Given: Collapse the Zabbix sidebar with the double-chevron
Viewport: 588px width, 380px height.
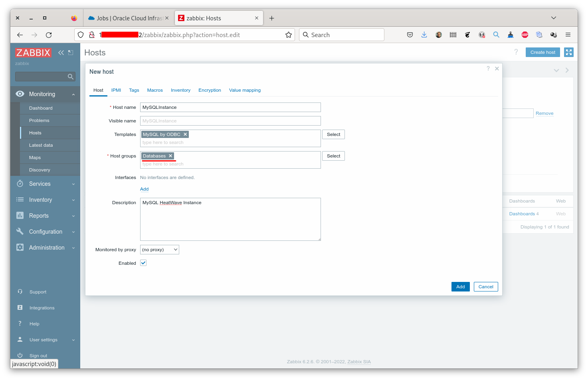Looking at the screenshot, I should click(x=61, y=52).
